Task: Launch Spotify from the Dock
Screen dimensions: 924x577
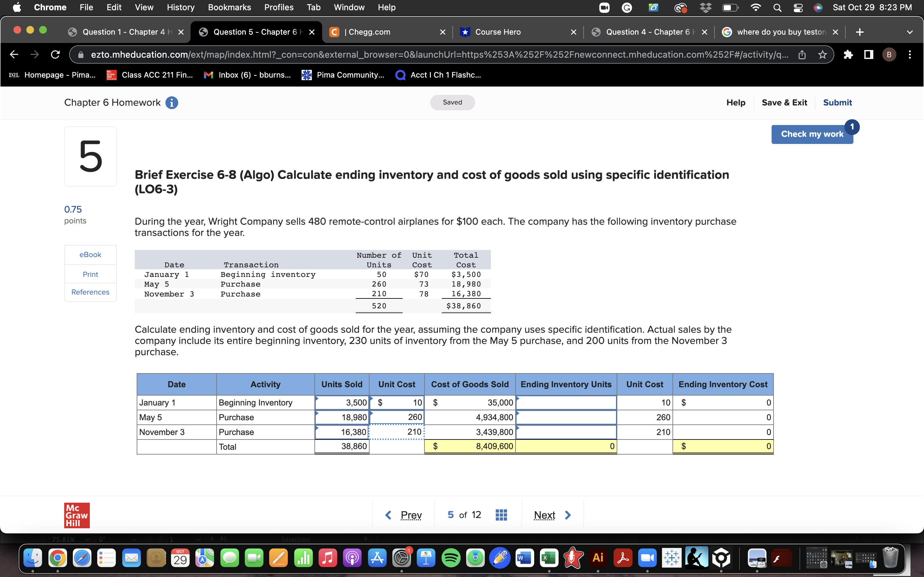Action: point(451,557)
